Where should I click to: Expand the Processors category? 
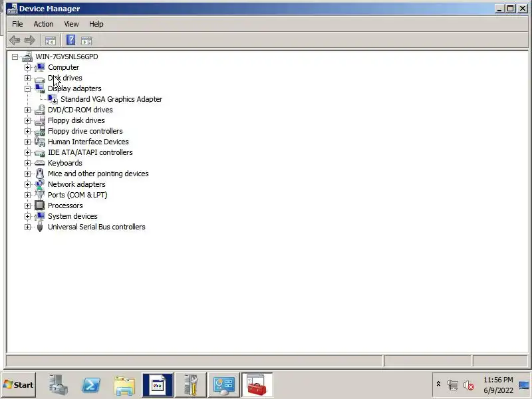pyautogui.click(x=27, y=205)
